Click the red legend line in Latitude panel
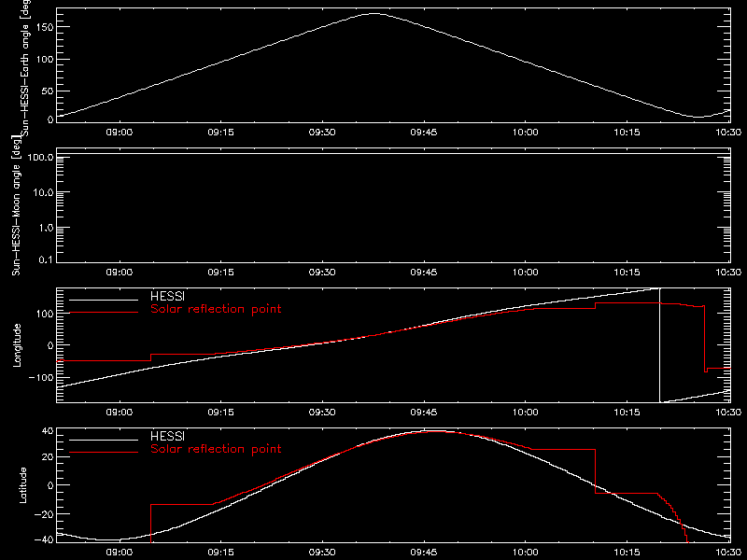Image resolution: width=747 pixels, height=560 pixels. (104, 453)
